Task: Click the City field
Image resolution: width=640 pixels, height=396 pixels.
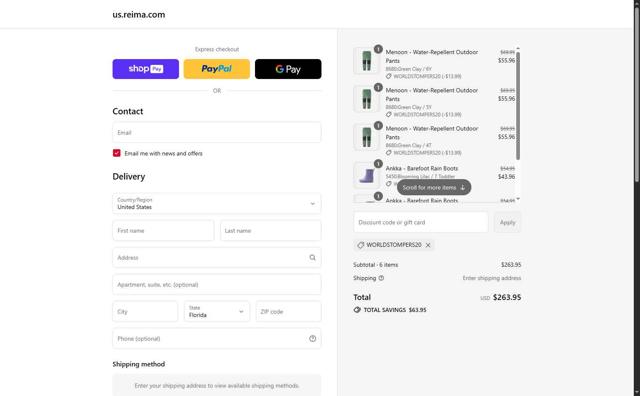Action: point(145,311)
